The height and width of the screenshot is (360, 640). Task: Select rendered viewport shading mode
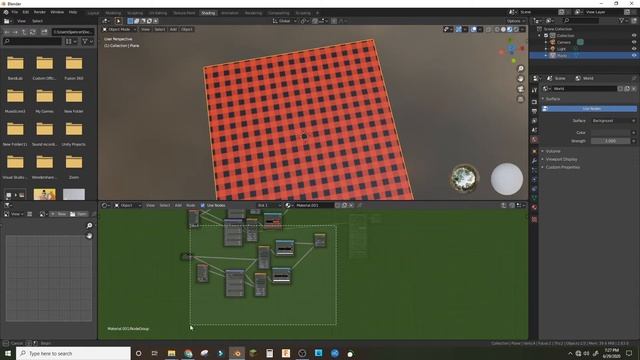(x=516, y=29)
